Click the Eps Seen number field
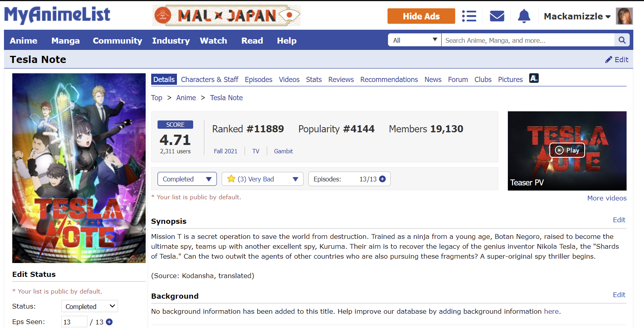 74,322
